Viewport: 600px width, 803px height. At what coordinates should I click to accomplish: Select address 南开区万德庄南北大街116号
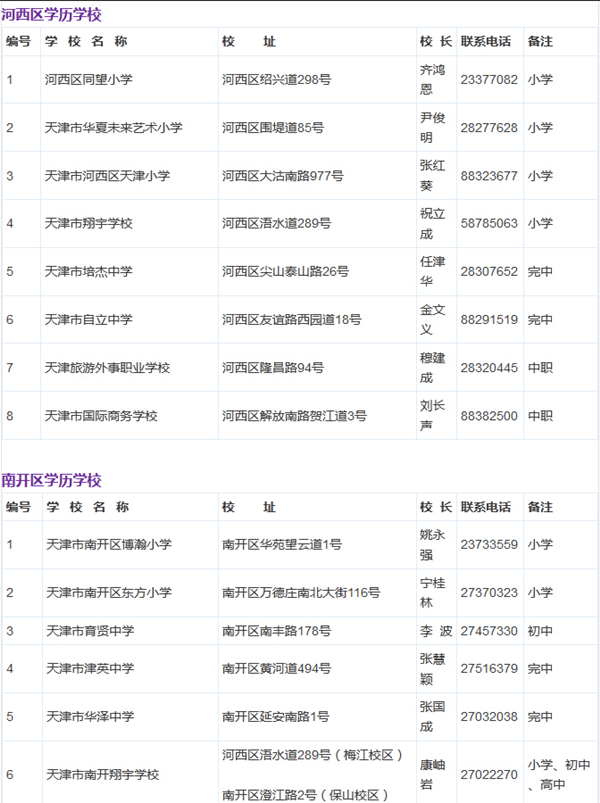click(x=301, y=593)
